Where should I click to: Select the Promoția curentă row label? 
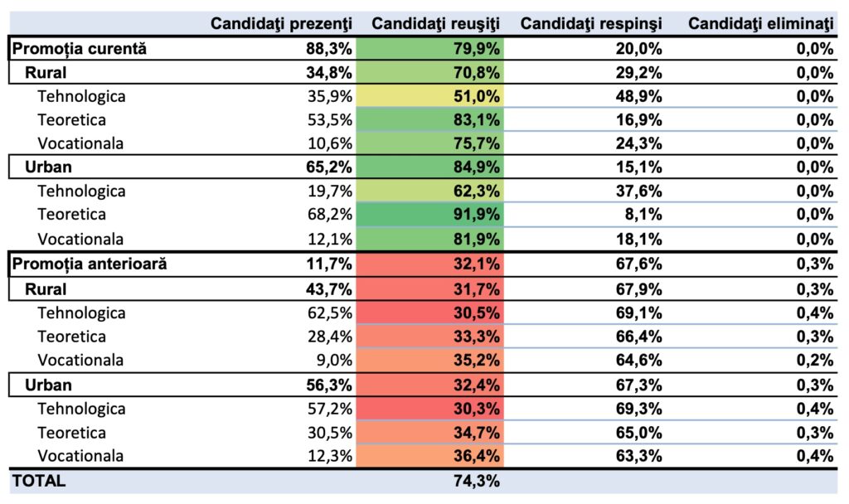[79, 49]
